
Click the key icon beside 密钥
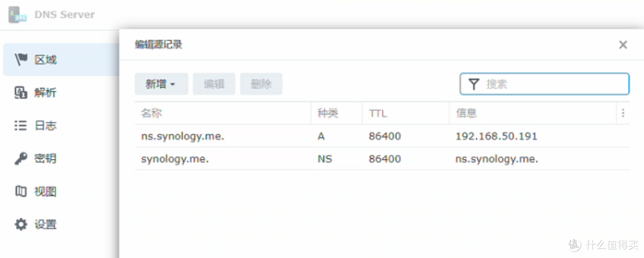[x=20, y=158]
